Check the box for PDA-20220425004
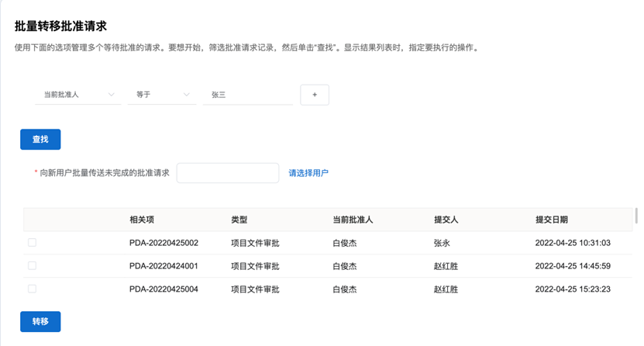644x346 pixels. (32, 289)
